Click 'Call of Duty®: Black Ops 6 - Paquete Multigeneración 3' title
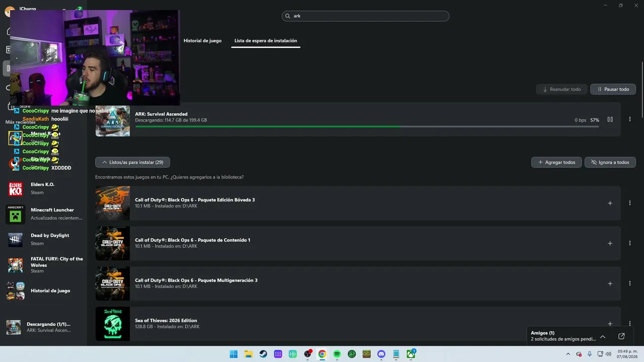644x362 pixels. [x=196, y=280]
